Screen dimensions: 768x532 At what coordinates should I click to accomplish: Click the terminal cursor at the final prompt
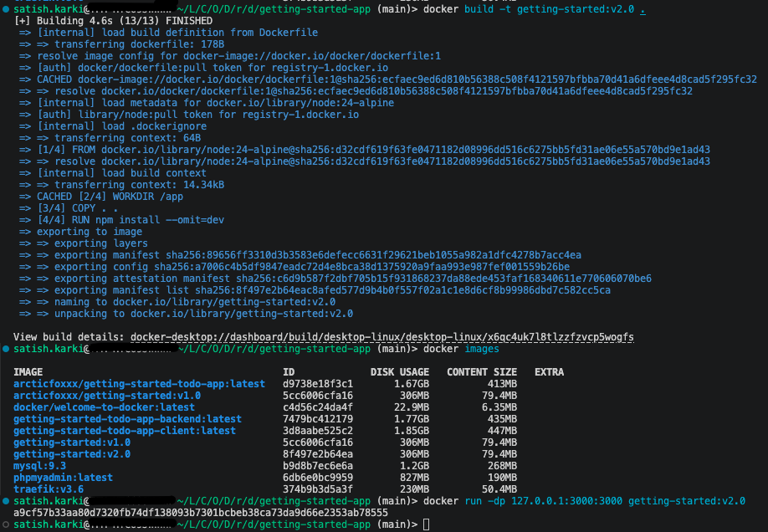[x=426, y=524]
